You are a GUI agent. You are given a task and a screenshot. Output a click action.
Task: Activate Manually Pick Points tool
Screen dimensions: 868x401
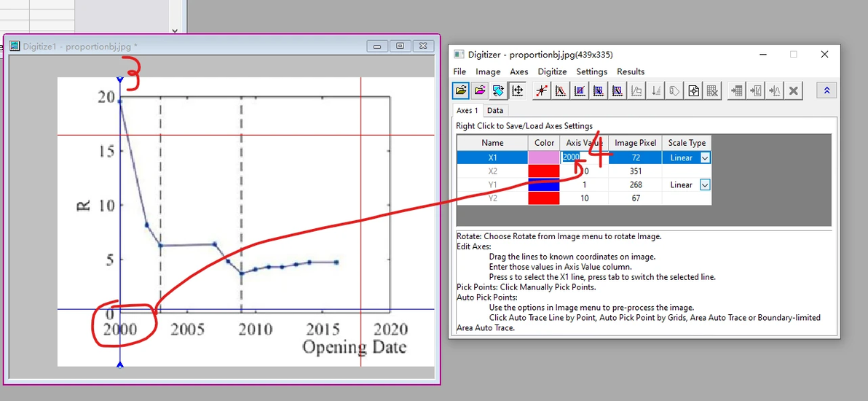pos(542,90)
